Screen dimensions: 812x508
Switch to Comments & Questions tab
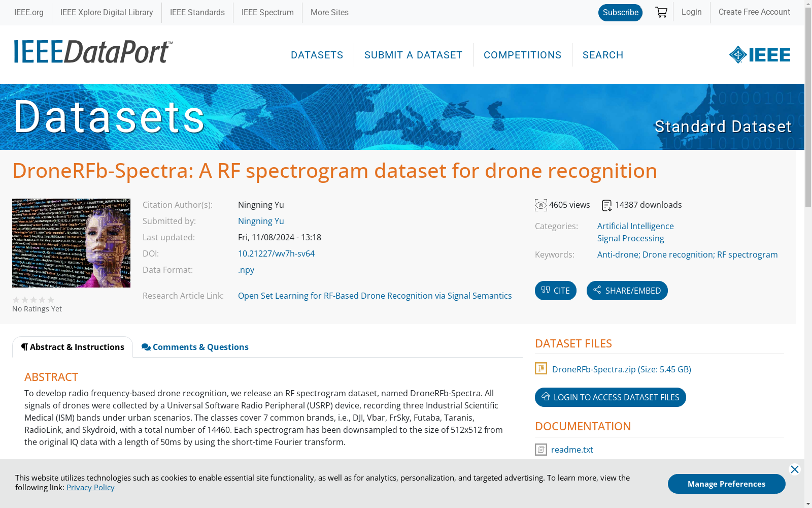(x=195, y=347)
